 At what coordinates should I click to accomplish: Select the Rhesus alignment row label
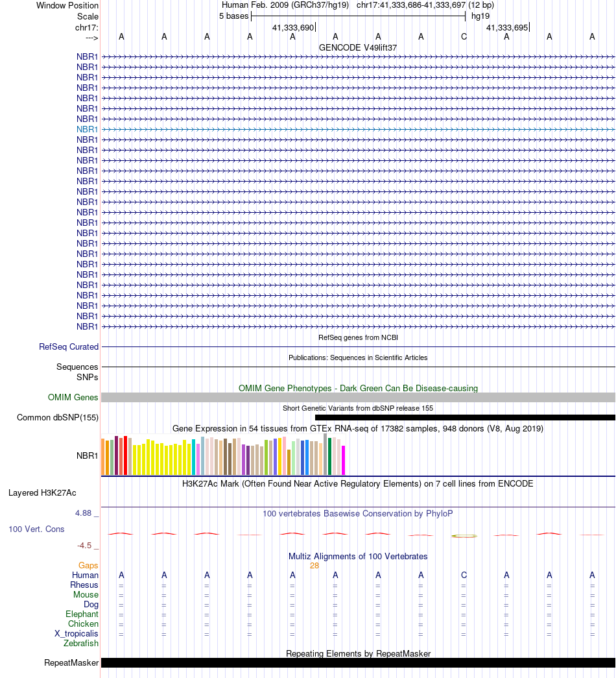84,585
